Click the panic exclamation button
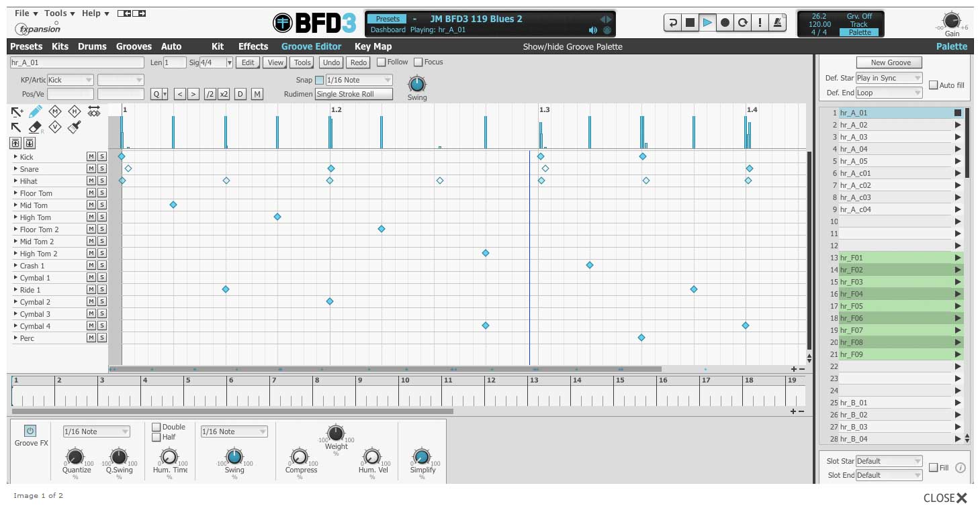Screen dimensions: 980x510 point(760,23)
